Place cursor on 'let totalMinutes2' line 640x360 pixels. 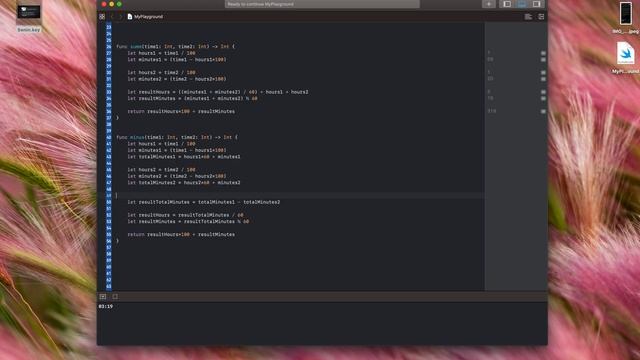184,182
